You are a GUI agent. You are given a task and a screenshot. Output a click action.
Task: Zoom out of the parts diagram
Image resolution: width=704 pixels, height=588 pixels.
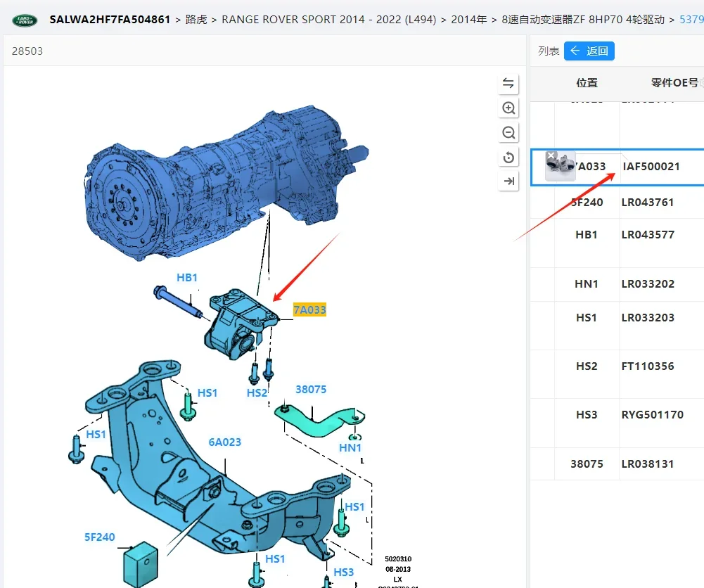(x=508, y=132)
